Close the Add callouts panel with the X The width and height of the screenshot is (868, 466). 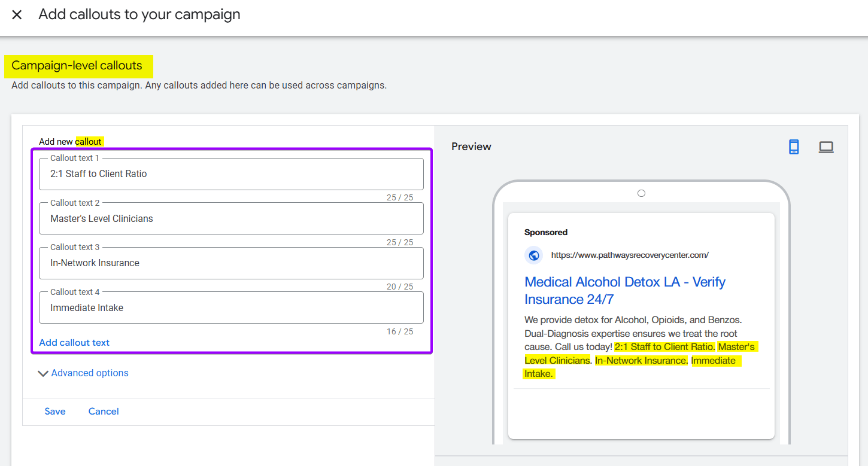pos(17,14)
